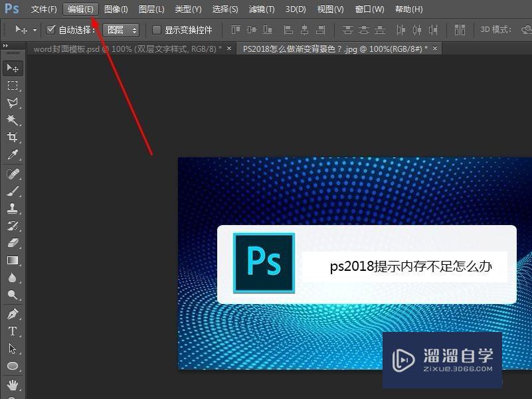Toggle 显示变换控件 on

(x=157, y=30)
